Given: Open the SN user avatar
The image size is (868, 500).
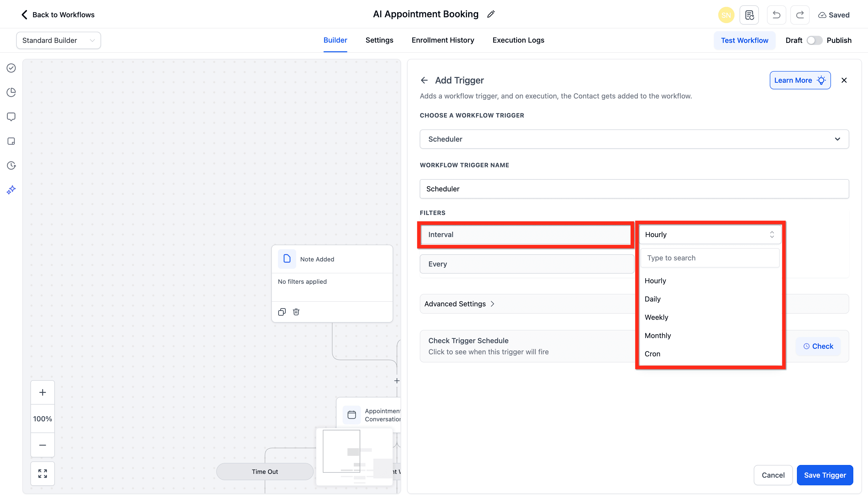Looking at the screenshot, I should click(x=726, y=15).
